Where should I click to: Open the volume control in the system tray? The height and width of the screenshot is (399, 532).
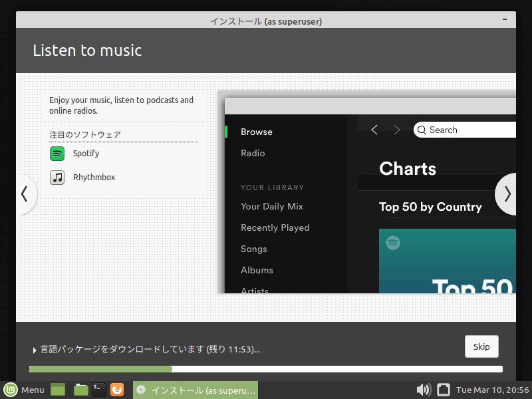(x=424, y=390)
